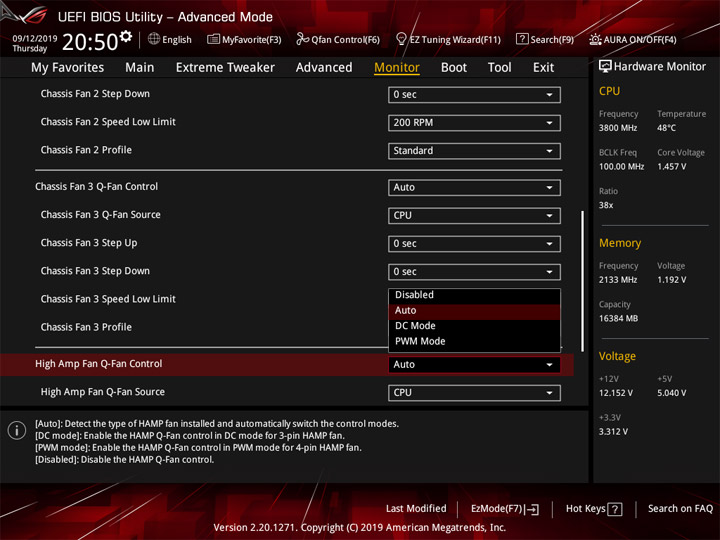This screenshot has height=540, width=720.
Task: Click High Amp Fan Q-Fan Control dropdown
Action: [x=474, y=365]
